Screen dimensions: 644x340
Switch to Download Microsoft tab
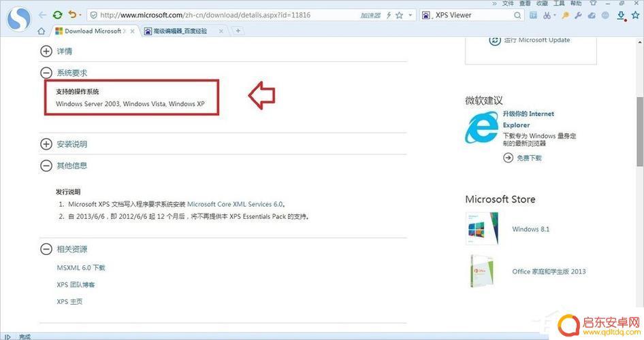coord(95,31)
